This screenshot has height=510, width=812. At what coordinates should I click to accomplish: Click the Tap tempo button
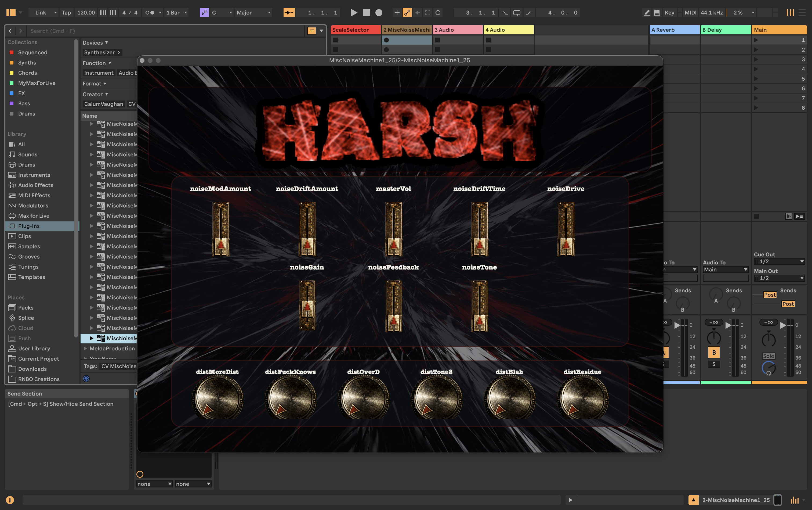pos(66,12)
